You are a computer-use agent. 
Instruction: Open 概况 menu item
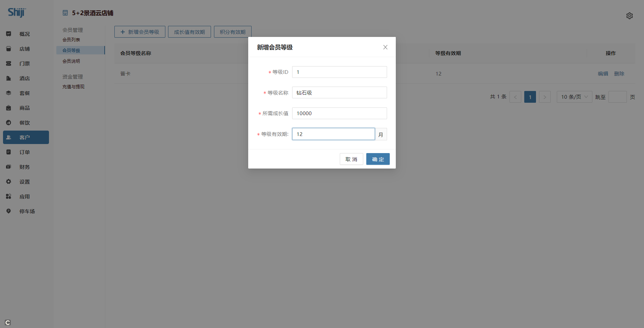pyautogui.click(x=26, y=34)
